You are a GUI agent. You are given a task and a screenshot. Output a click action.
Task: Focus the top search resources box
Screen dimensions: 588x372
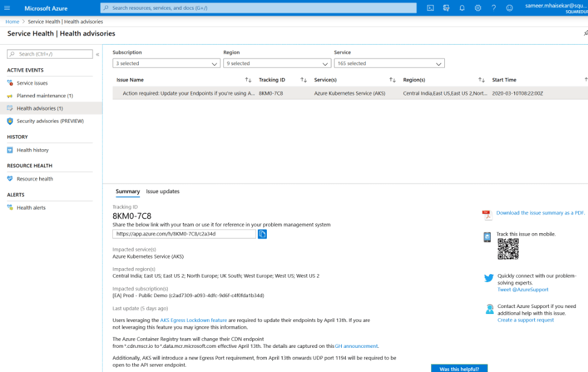258,8
